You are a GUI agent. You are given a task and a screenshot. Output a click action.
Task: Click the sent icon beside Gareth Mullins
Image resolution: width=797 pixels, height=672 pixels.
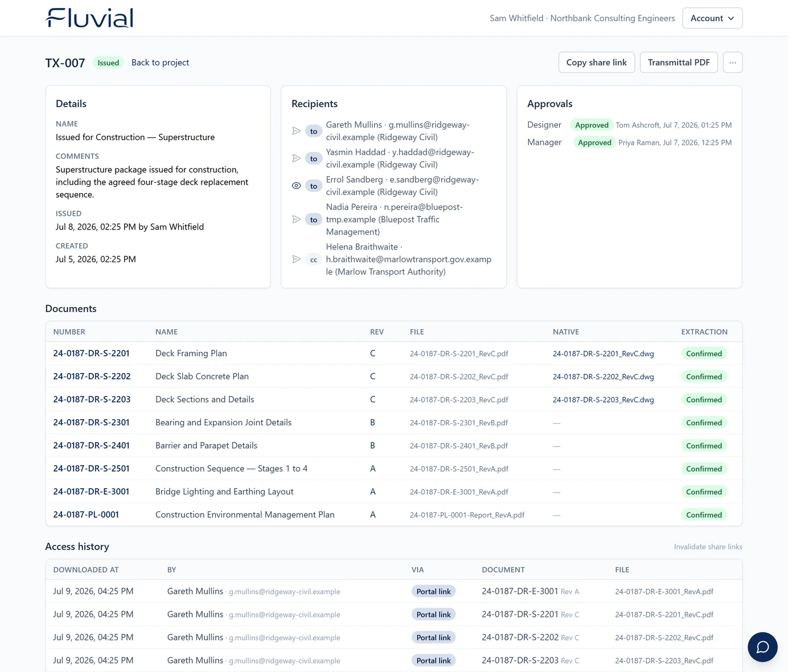point(296,131)
